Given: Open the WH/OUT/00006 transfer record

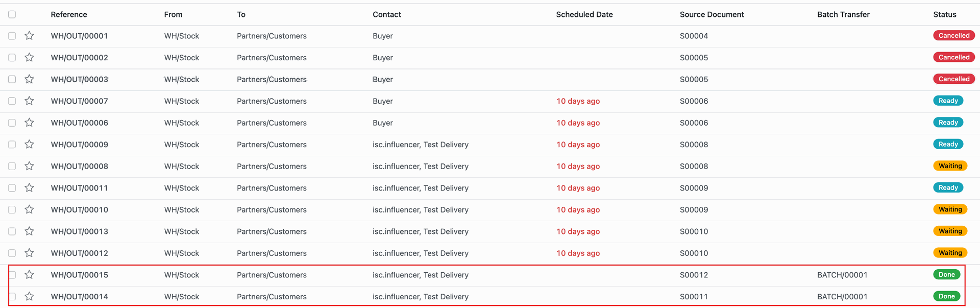Looking at the screenshot, I should coord(80,123).
